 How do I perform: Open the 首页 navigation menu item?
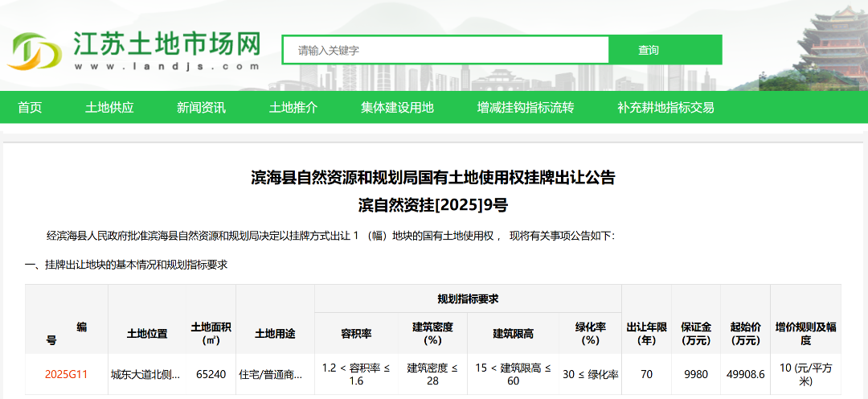click(30, 108)
